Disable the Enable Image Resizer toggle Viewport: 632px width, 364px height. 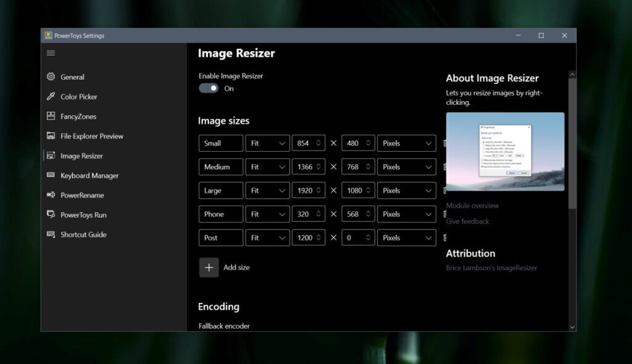coord(208,88)
